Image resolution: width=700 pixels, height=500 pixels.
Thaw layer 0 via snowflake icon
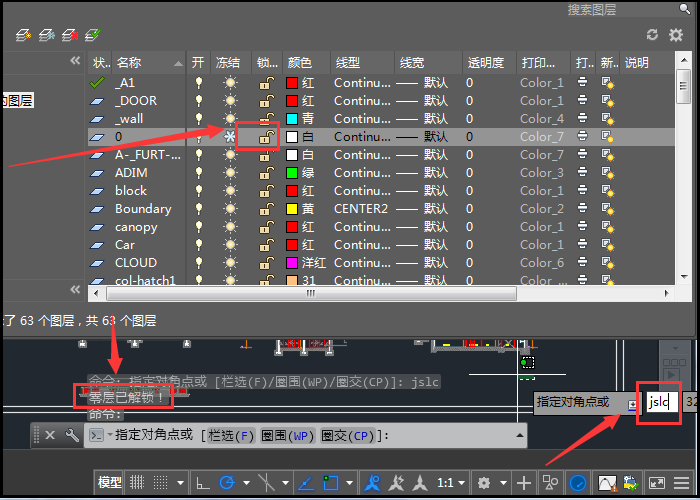pos(230,137)
